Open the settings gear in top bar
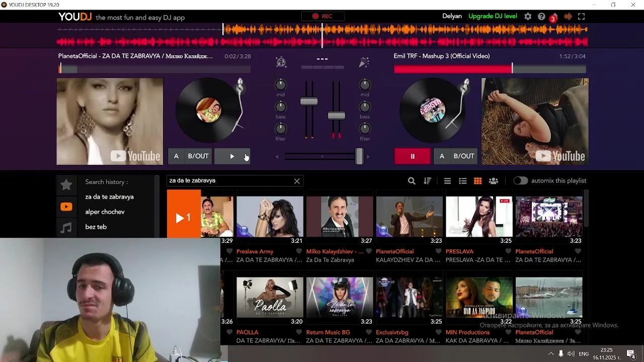 click(528, 16)
